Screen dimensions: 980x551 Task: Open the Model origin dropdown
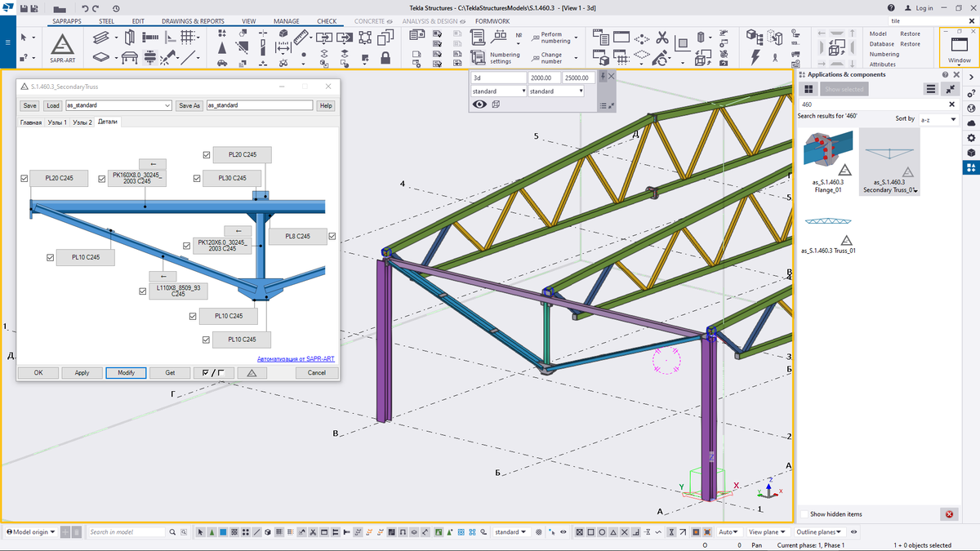coord(31,532)
